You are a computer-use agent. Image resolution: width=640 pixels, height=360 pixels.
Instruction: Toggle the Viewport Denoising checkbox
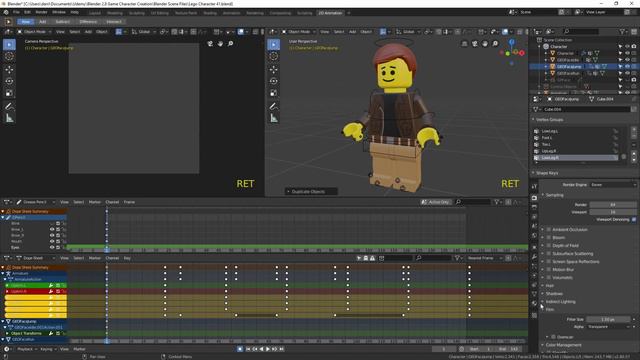pos(634,220)
